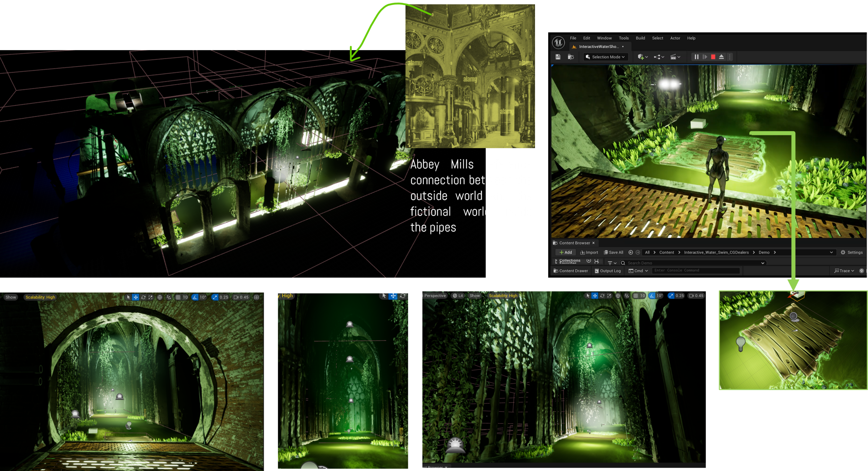Pause the running simulation
The height and width of the screenshot is (471, 868).
point(696,57)
